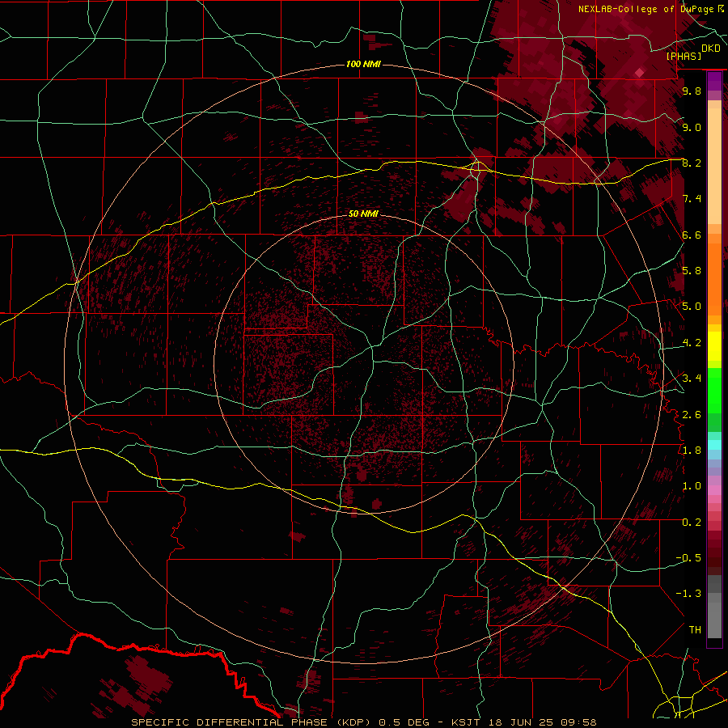
Task: Select the DKD label above the color scale
Action: click(711, 49)
